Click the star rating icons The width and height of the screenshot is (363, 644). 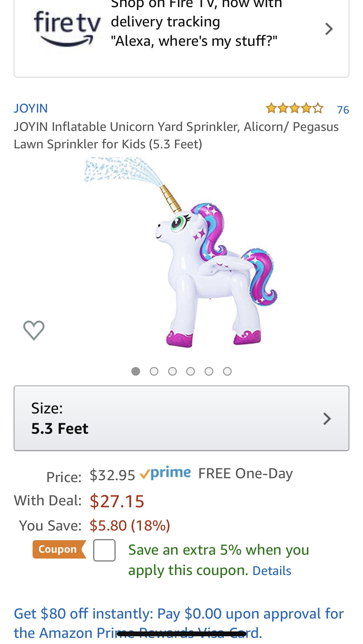click(x=294, y=108)
